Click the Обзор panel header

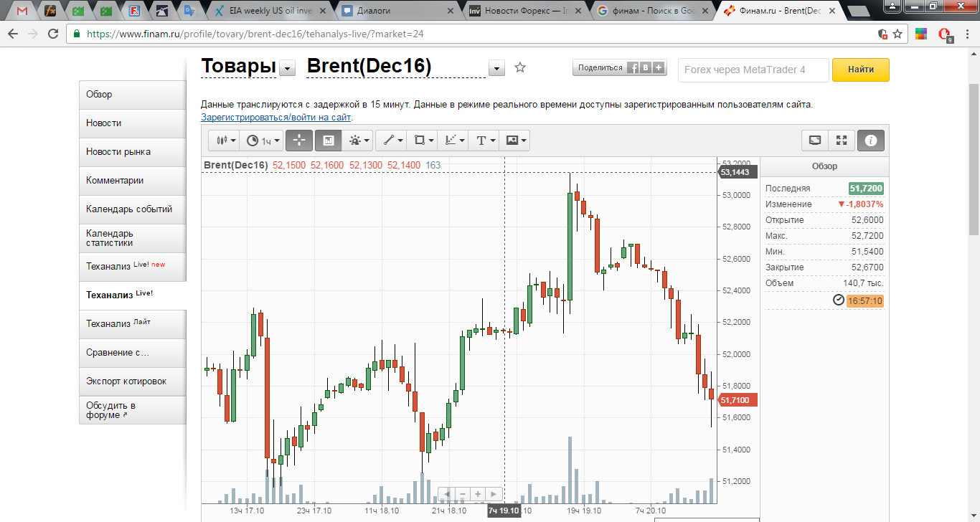[x=824, y=166]
